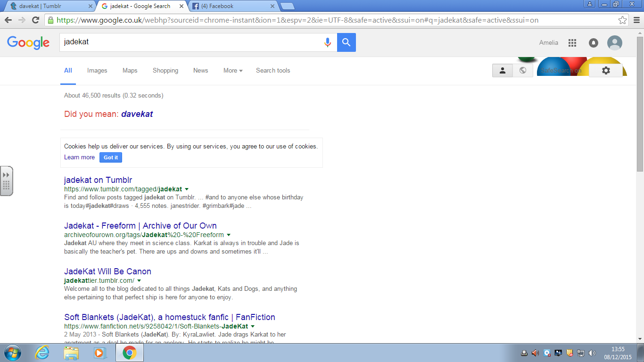Go forward in browser history
The height and width of the screenshot is (362, 644).
[x=22, y=20]
